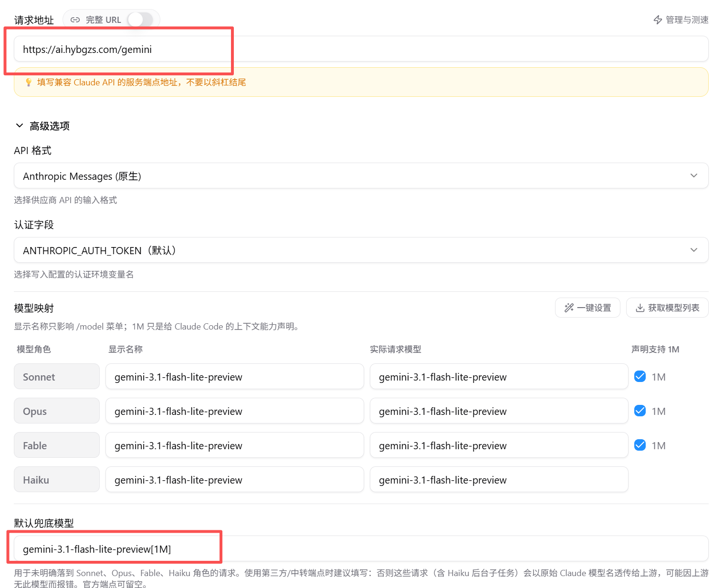Click the link icon beside 完整 URL

[75, 20]
